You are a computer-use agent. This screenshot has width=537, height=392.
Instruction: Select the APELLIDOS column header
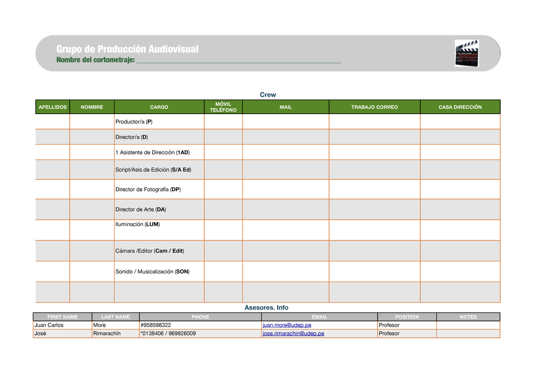pos(52,107)
